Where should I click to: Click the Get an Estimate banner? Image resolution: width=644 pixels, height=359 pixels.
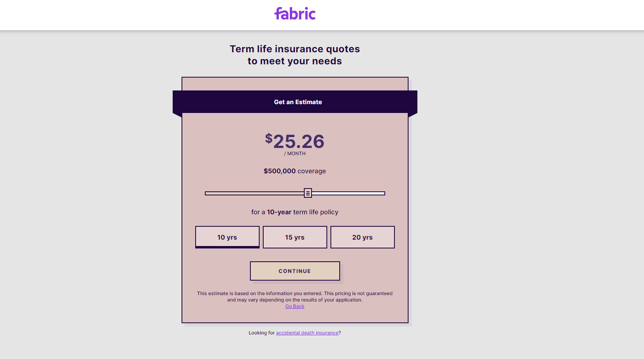pyautogui.click(x=295, y=102)
